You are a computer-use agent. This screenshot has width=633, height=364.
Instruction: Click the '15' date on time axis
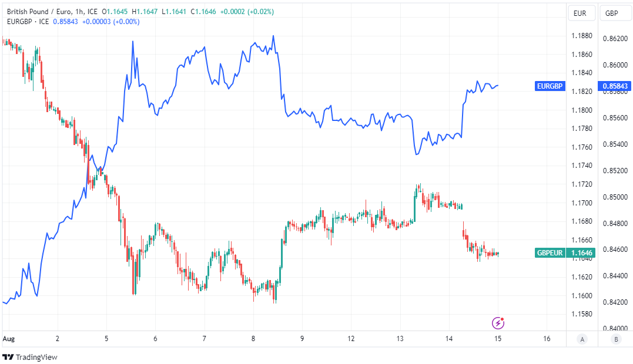(498, 339)
